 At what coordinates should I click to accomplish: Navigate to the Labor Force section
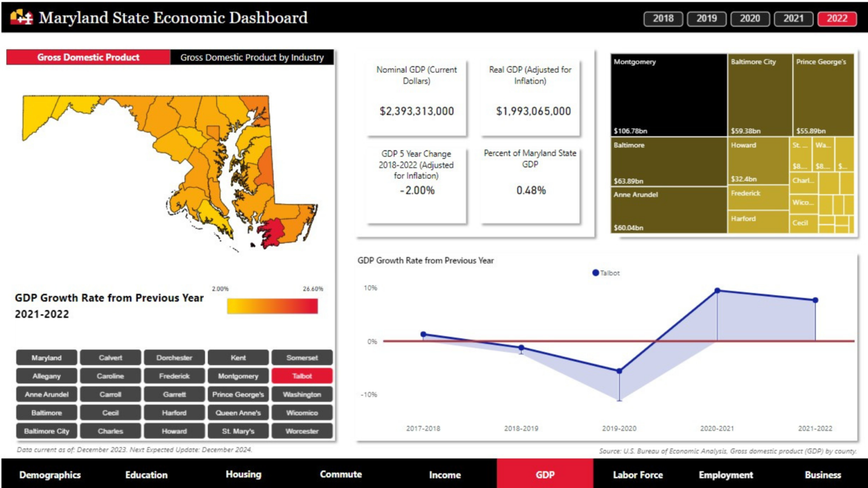(x=638, y=474)
